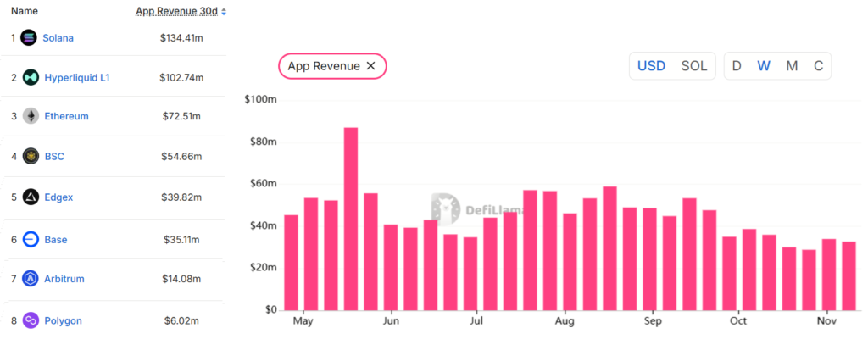Open the Hyperliquid L1 link
Viewport: 868px width, 339px height.
[x=77, y=77]
